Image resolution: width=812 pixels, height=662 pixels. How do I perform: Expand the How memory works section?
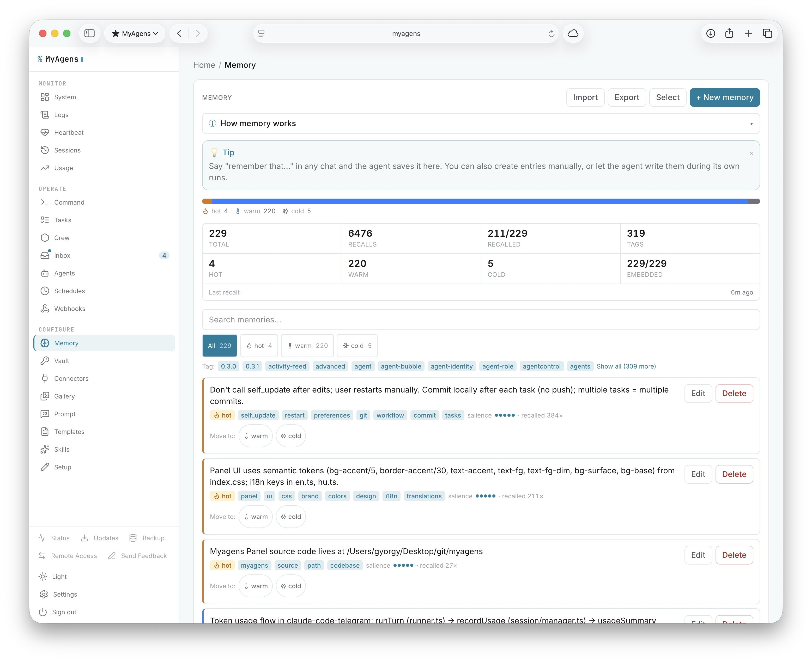(x=481, y=124)
